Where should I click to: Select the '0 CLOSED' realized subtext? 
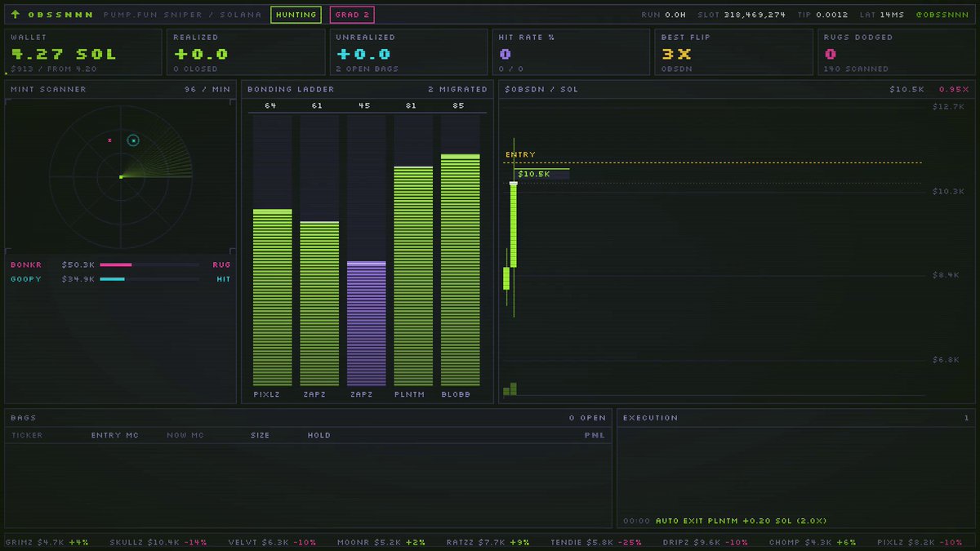(x=196, y=69)
